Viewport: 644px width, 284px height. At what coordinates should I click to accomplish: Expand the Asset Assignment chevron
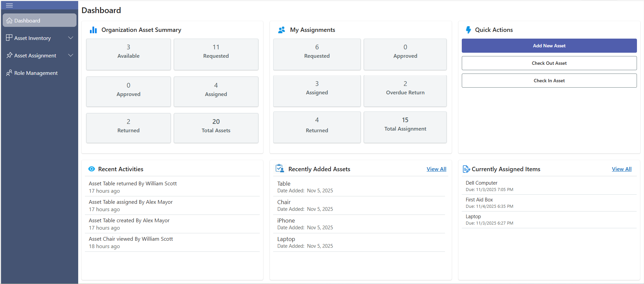point(70,55)
